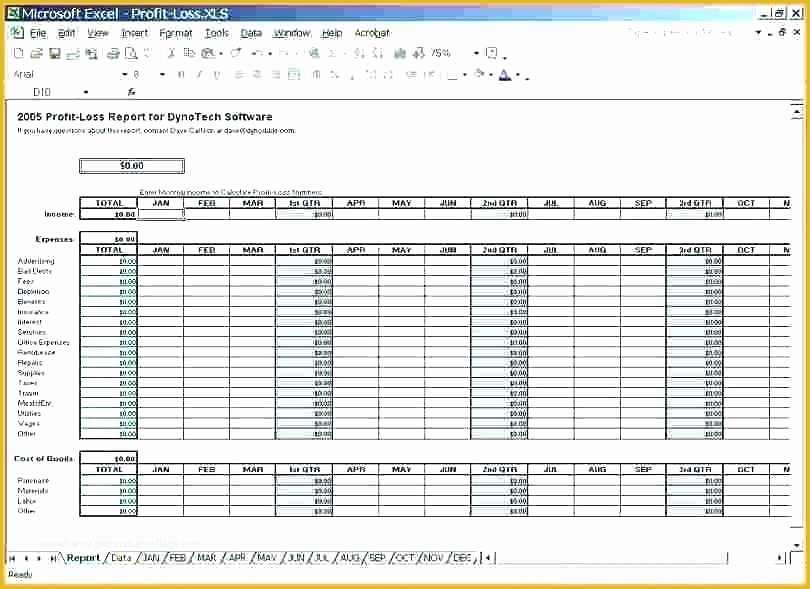Switch to the JAN sheet tab
Viewport: 810px width, 589px height.
(x=151, y=558)
